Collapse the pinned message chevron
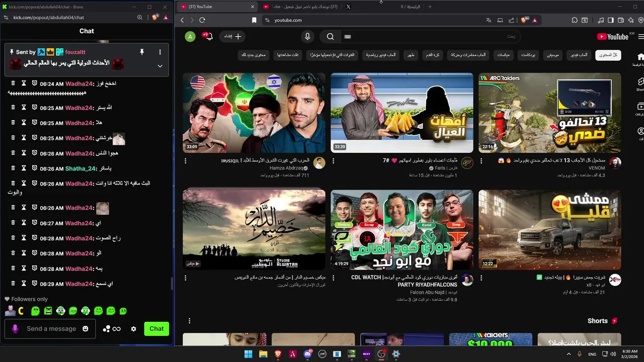Viewport: 644px width, 362px height. [x=160, y=66]
